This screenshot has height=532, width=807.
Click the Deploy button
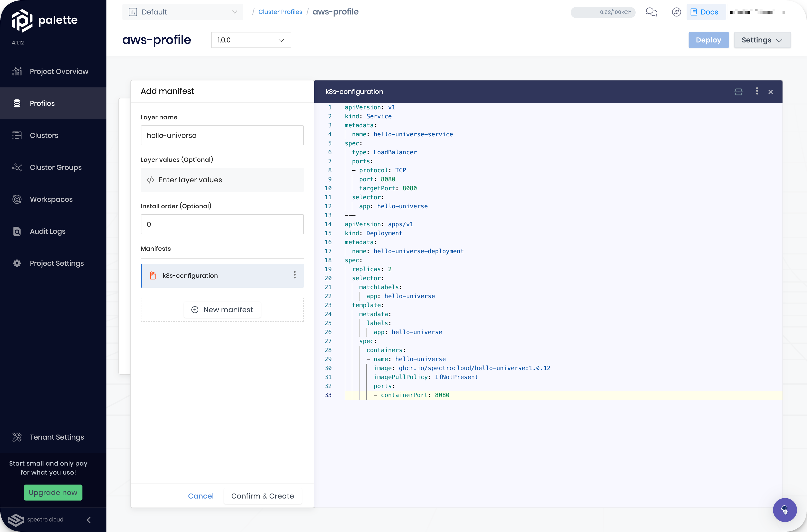point(708,40)
